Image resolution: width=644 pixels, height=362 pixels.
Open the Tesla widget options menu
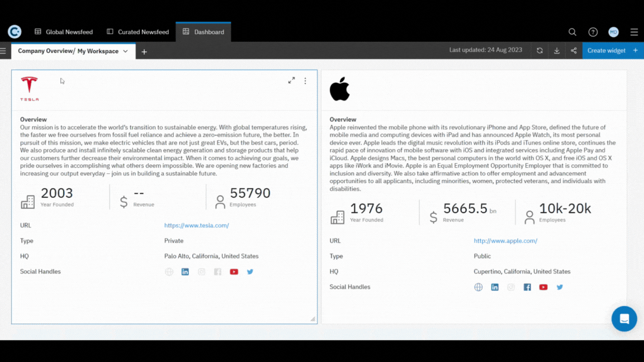(x=305, y=80)
